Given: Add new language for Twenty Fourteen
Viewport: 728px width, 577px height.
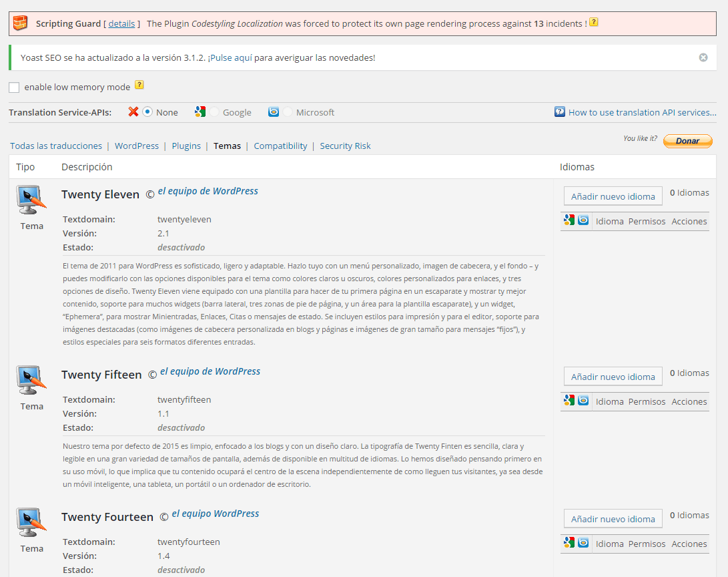Looking at the screenshot, I should click(x=613, y=518).
